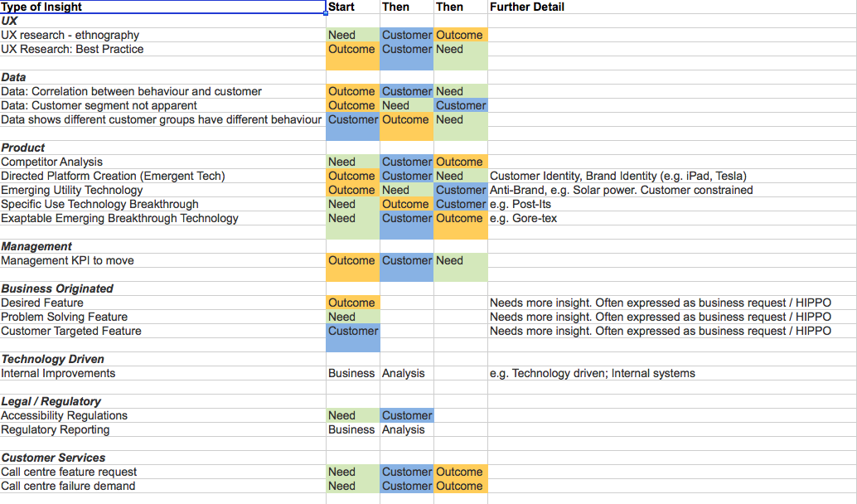Click the "Start" column header cell
The image size is (857, 504).
click(x=340, y=7)
